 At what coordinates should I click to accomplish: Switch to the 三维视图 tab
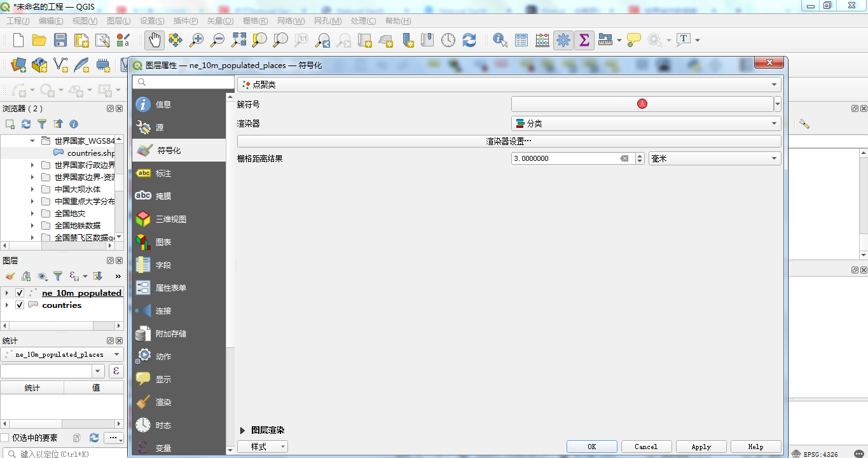(179, 219)
